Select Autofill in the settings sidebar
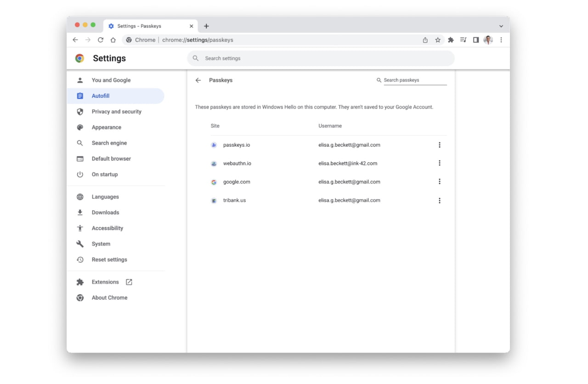The height and width of the screenshot is (384, 588). point(100,95)
